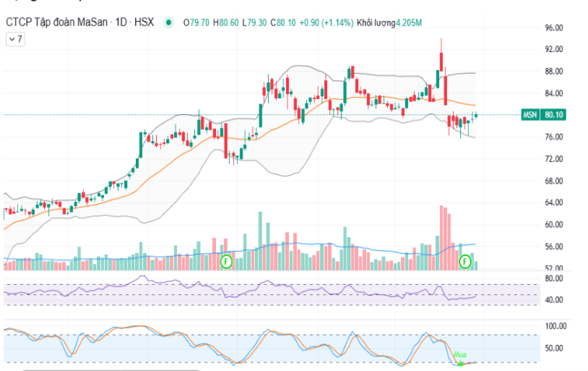Click the Mua buy signal arrow
This screenshot has width=588, height=371.
[x=460, y=363]
